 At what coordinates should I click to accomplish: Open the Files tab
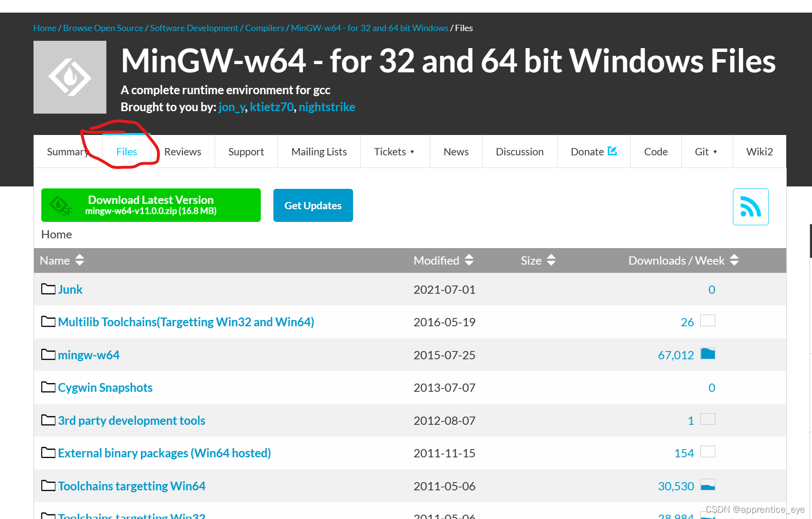pos(127,151)
